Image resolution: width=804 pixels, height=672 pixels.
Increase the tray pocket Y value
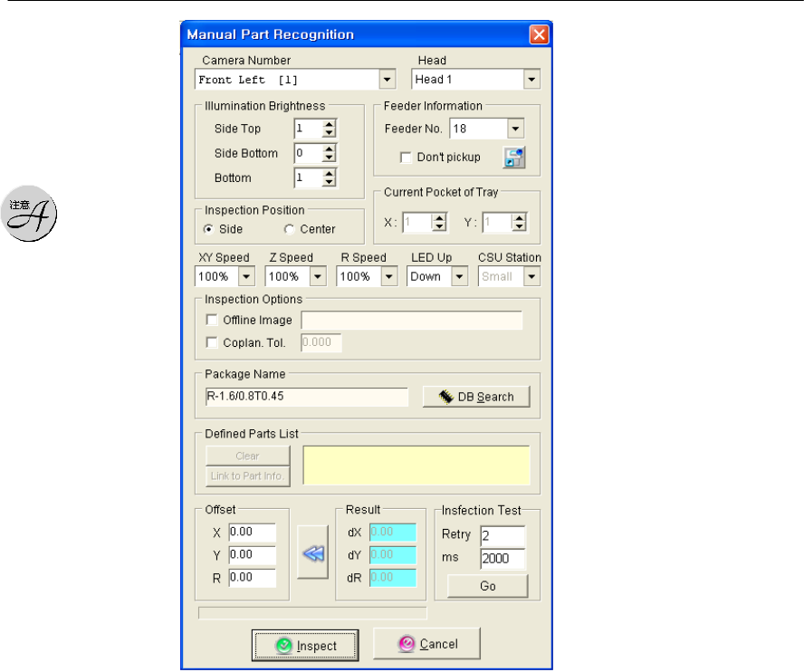tap(520, 218)
